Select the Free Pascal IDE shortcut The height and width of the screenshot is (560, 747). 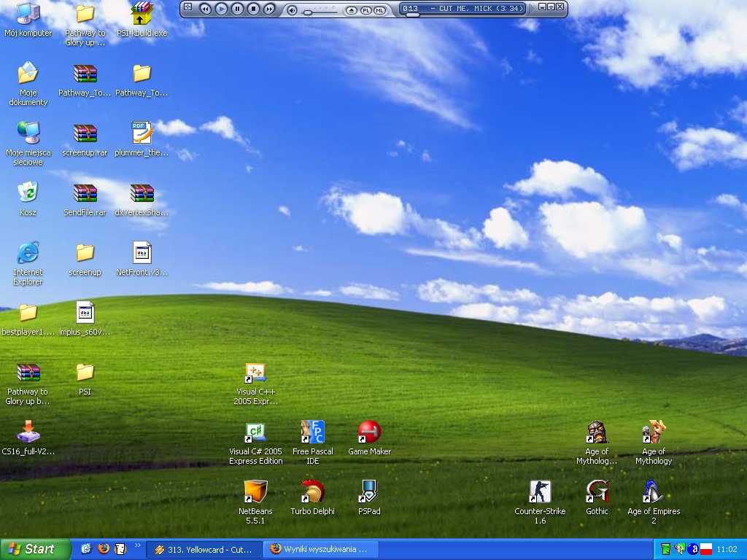coord(312,443)
